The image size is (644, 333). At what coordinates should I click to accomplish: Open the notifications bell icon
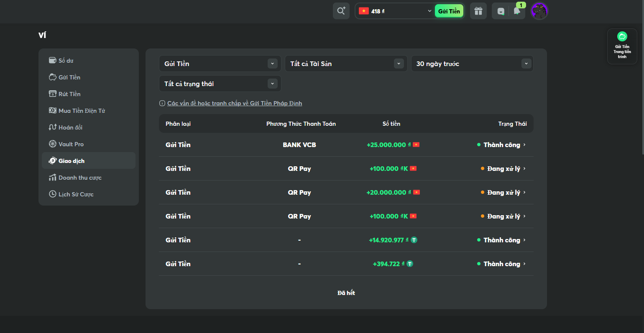(517, 11)
